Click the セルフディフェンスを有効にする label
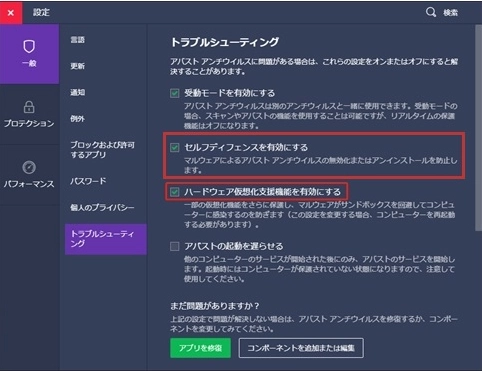482x371 pixels. pyautogui.click(x=246, y=147)
